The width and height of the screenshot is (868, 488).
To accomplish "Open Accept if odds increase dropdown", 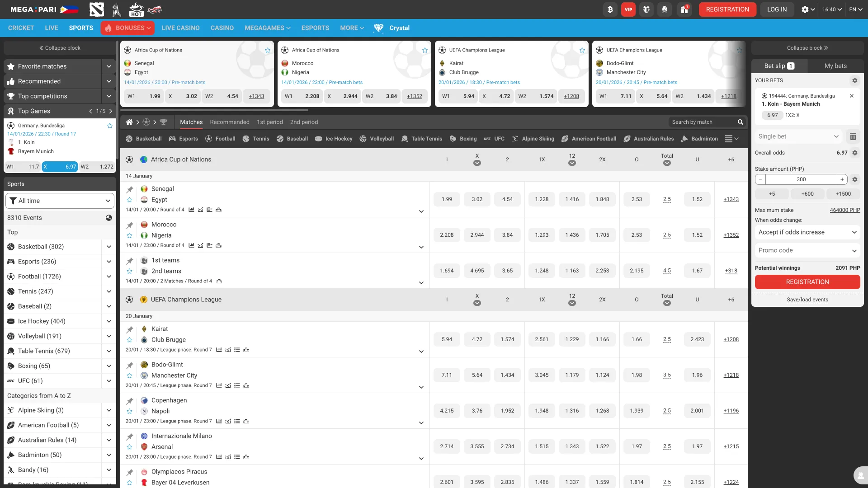I will [x=807, y=232].
